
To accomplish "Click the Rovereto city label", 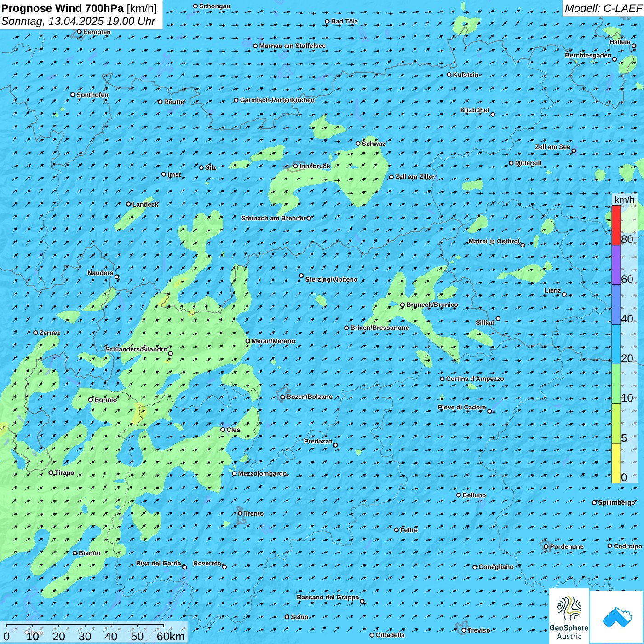I will pos(207,563).
